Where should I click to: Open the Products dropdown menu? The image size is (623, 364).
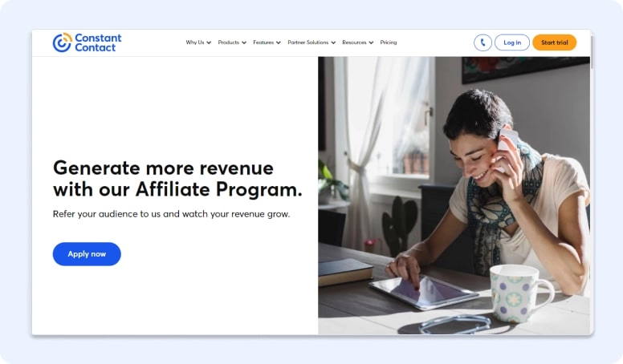click(x=232, y=42)
